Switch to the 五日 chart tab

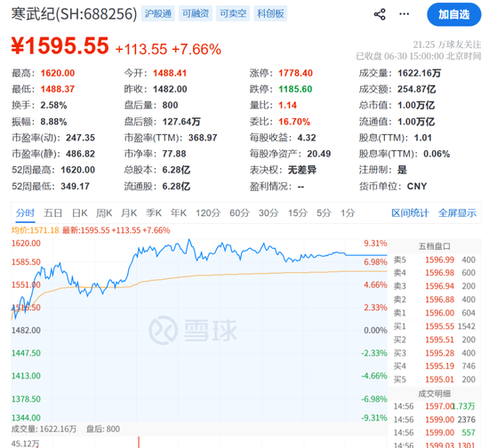tap(53, 213)
